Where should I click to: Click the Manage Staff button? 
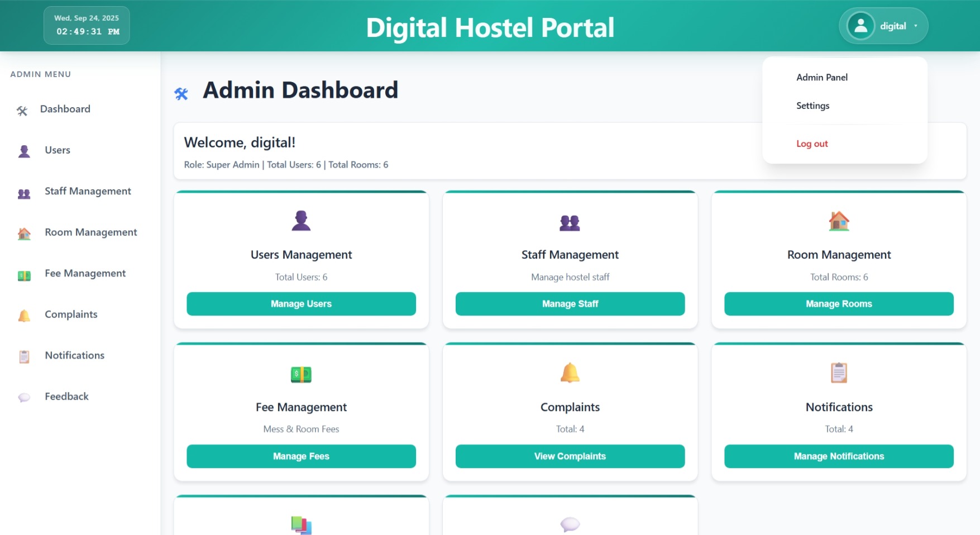(570, 304)
